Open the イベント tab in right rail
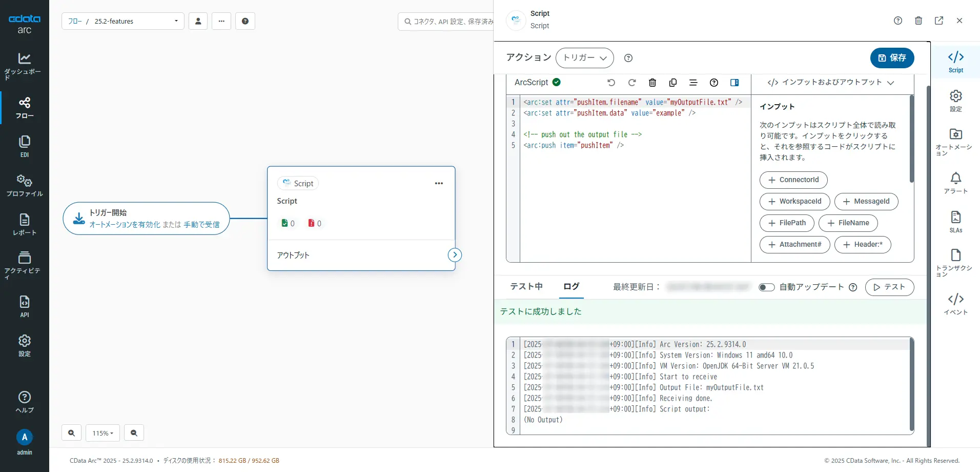Image resolution: width=980 pixels, height=472 pixels. click(955, 304)
